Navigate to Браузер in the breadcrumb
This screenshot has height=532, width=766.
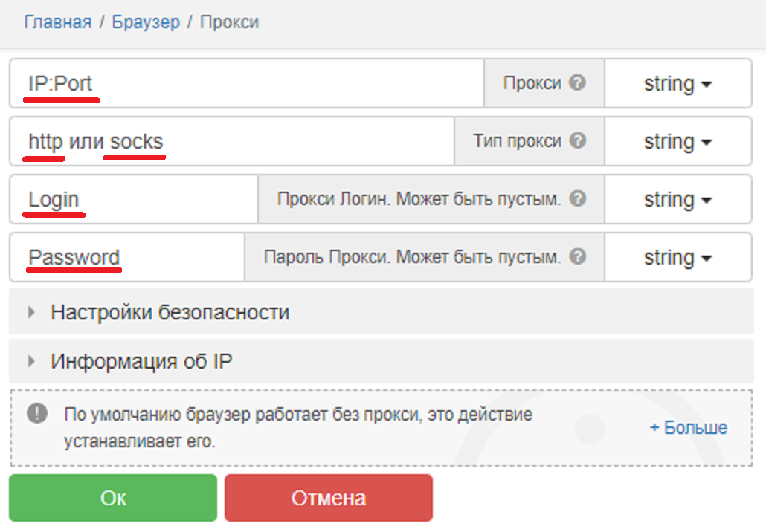coord(146,22)
